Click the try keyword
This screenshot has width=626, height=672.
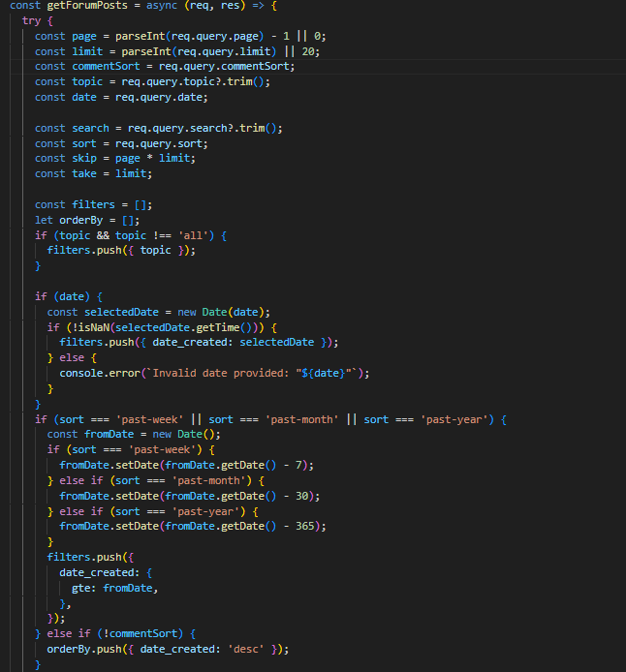(31, 21)
